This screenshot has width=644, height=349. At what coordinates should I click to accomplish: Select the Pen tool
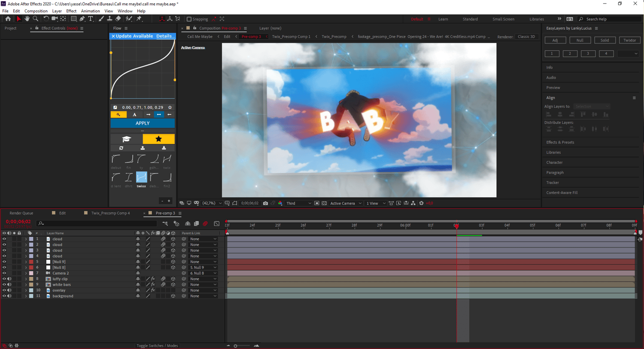tap(82, 19)
